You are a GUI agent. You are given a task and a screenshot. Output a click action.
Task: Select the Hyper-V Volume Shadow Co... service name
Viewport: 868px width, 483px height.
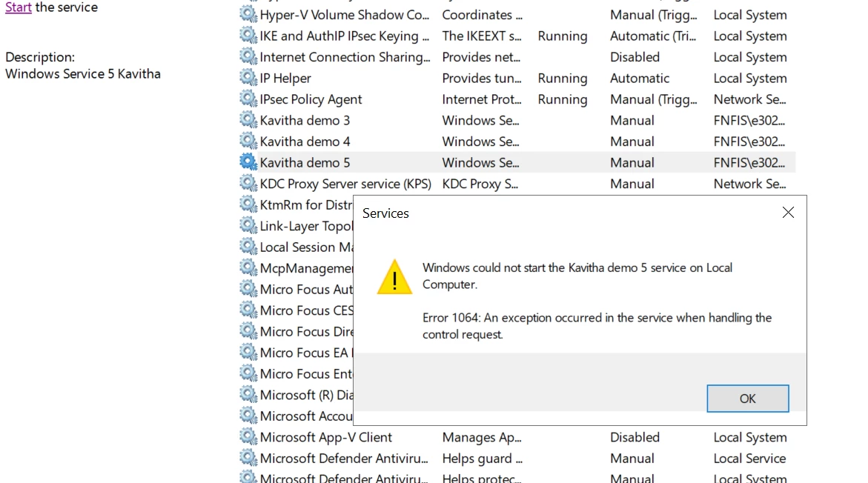pos(345,15)
